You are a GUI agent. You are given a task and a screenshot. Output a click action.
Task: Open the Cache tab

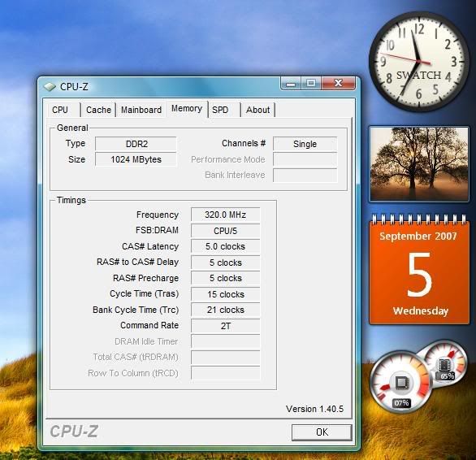98,110
